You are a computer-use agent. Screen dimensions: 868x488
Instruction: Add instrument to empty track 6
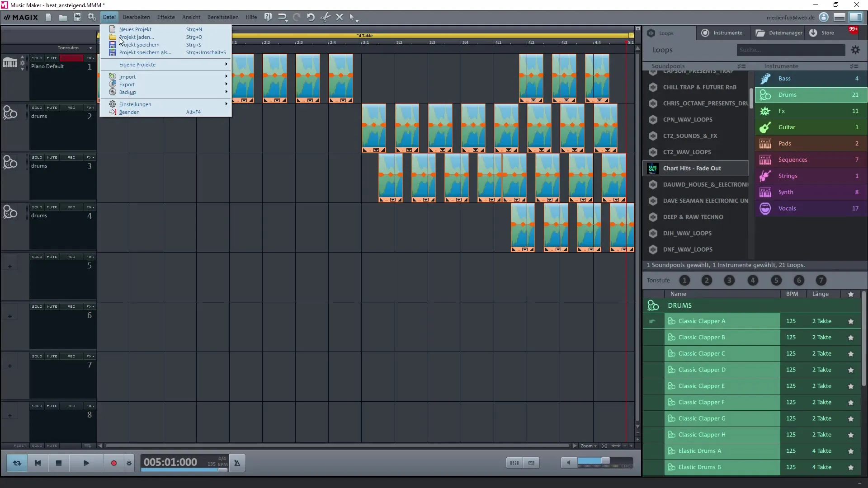(x=10, y=316)
